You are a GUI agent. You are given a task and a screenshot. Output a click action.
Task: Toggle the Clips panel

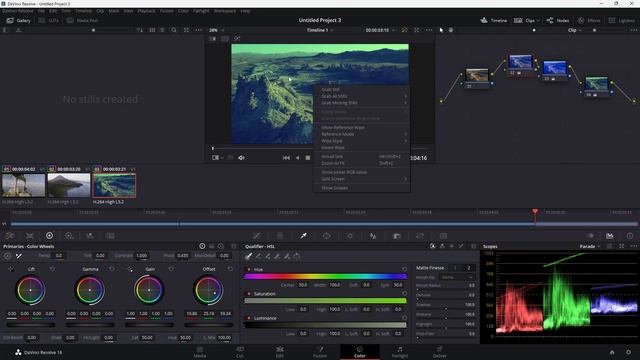pos(527,20)
